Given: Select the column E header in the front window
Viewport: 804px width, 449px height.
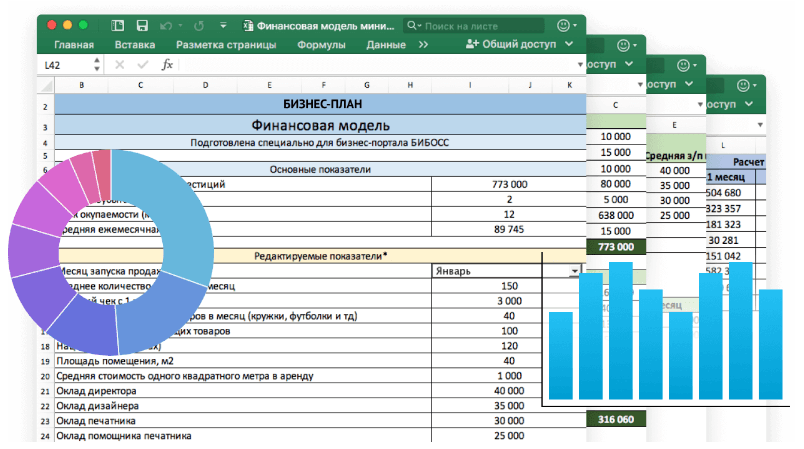Looking at the screenshot, I should 269,85.
